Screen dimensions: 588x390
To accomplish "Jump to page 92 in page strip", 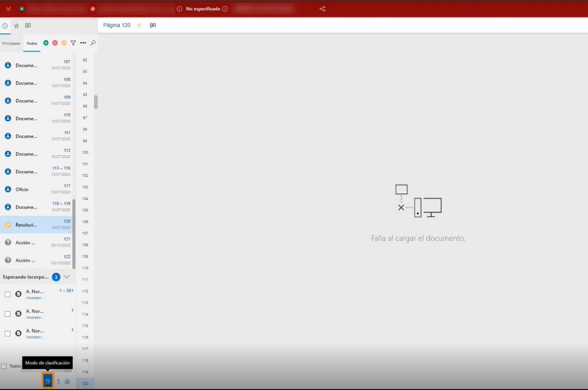I will coord(85,60).
